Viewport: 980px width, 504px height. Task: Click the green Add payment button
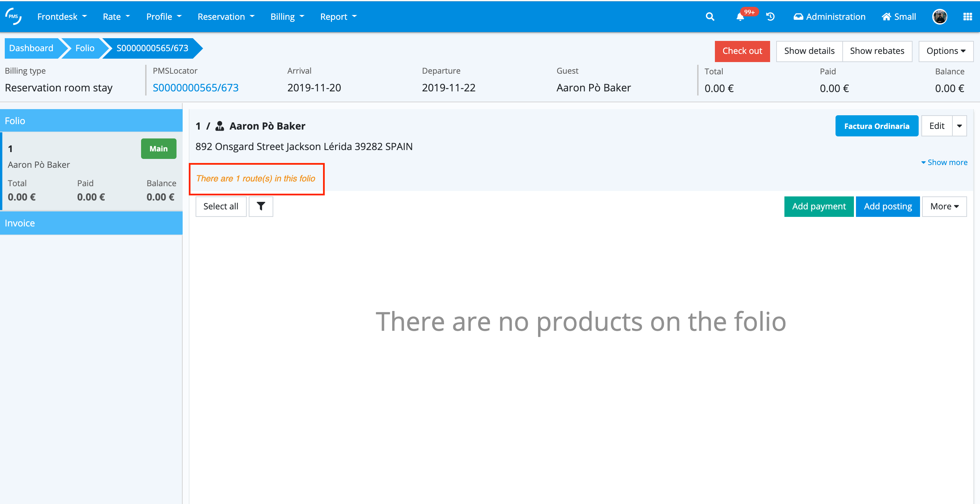819,206
